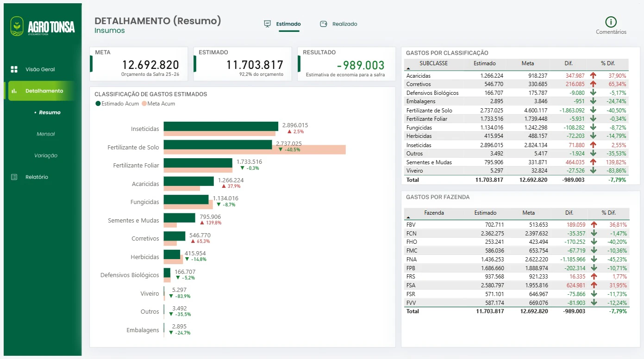
Task: Switch to the Estimado view
Action: click(288, 24)
